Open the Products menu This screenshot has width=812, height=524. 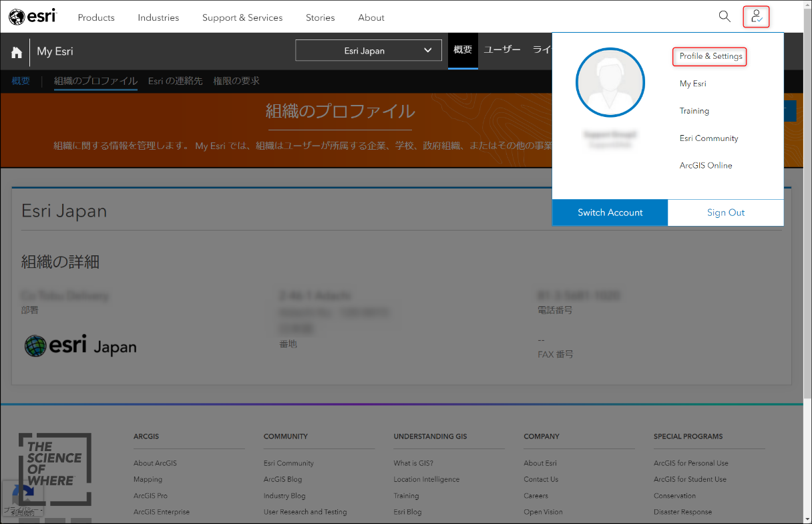pyautogui.click(x=96, y=17)
